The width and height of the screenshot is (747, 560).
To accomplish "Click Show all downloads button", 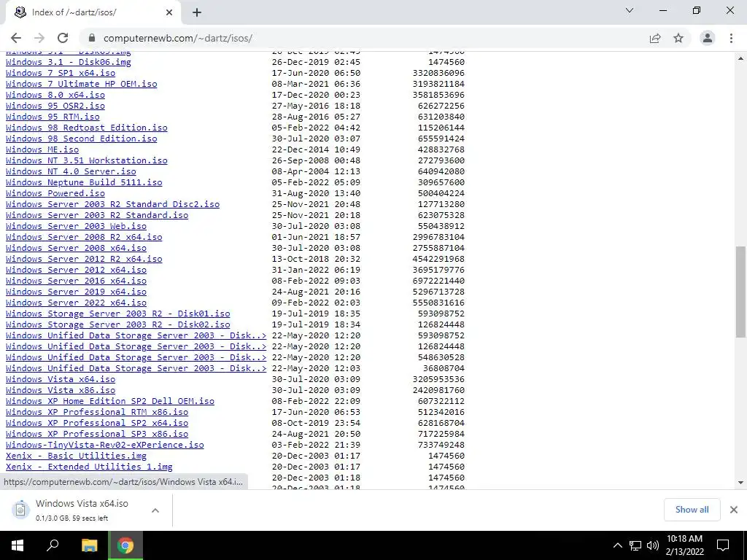I will click(692, 510).
